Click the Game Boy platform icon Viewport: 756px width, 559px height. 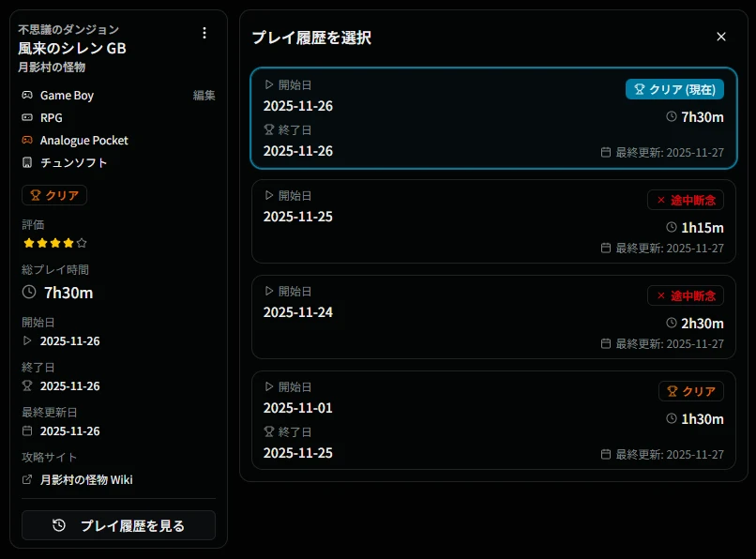(x=27, y=96)
